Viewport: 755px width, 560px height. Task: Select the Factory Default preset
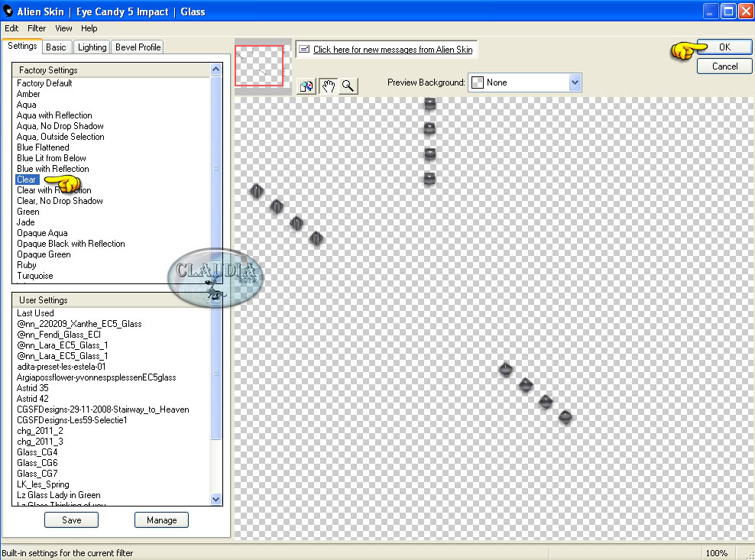click(44, 83)
